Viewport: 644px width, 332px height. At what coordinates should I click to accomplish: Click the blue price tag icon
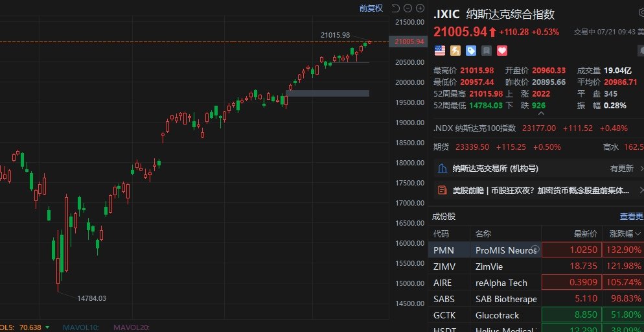pos(471,51)
